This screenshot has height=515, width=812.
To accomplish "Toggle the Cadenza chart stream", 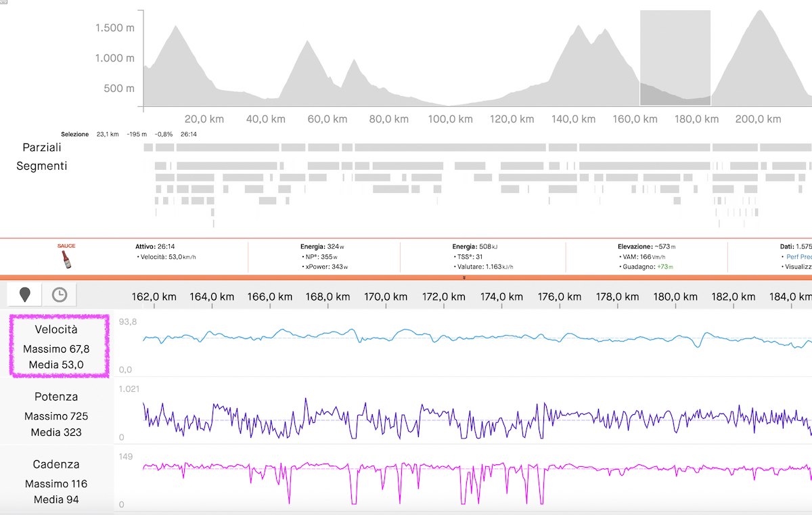I will point(56,481).
